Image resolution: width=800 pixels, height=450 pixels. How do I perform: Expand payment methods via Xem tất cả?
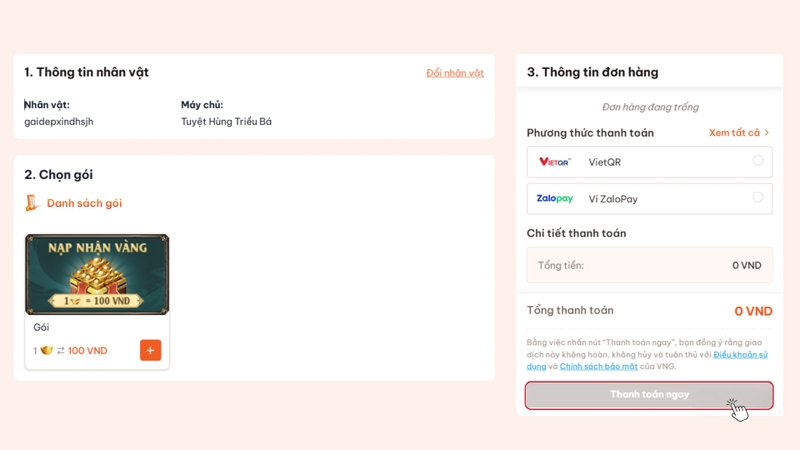click(x=739, y=133)
